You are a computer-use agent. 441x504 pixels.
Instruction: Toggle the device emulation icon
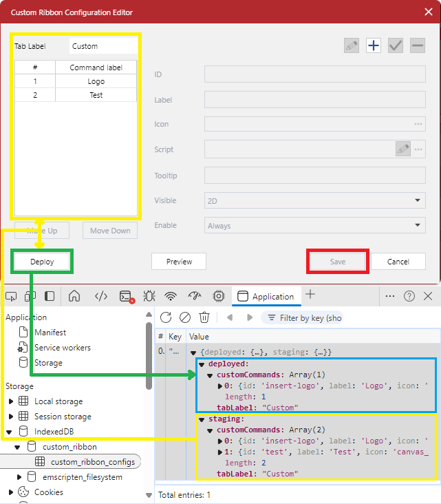(30, 296)
